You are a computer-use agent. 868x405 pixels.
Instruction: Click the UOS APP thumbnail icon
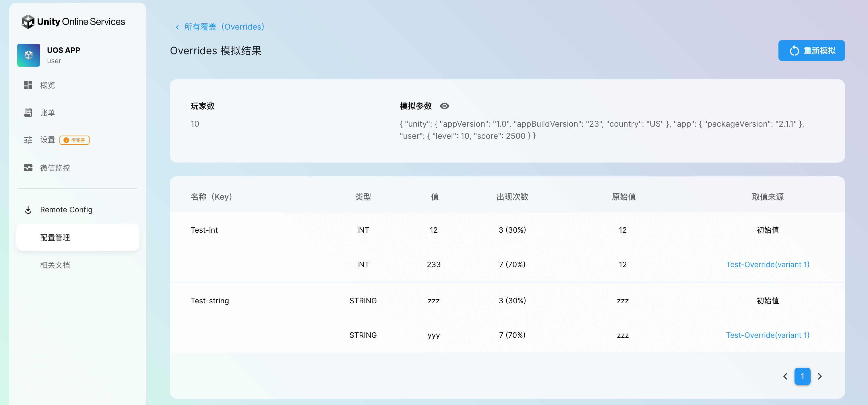pyautogui.click(x=29, y=55)
